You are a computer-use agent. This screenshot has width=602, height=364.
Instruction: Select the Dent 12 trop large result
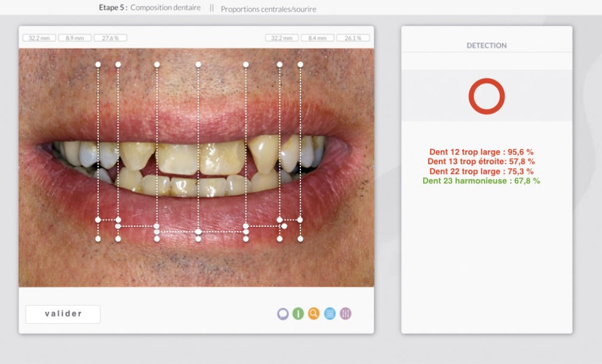pos(481,153)
